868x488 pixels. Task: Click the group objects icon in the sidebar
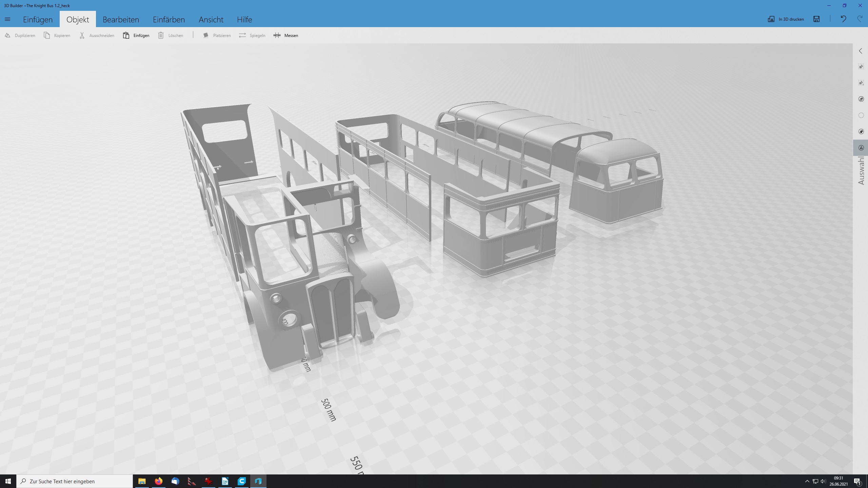pos(861,66)
